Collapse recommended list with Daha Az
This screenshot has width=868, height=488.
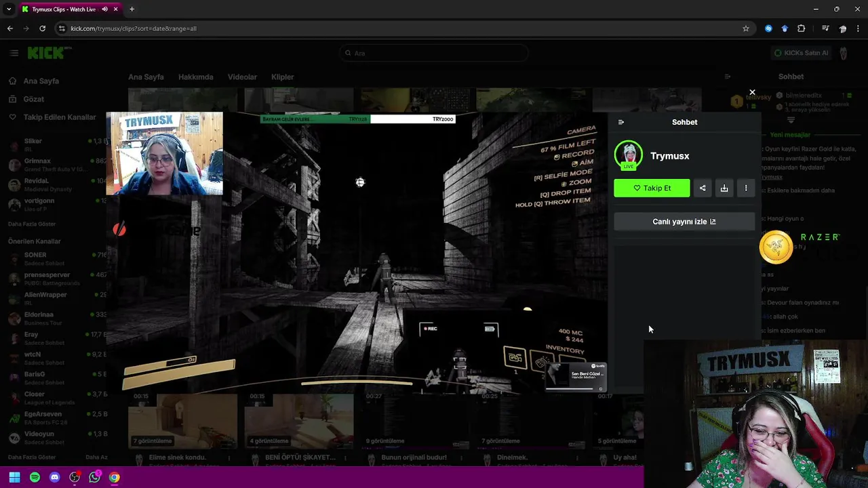(96, 457)
